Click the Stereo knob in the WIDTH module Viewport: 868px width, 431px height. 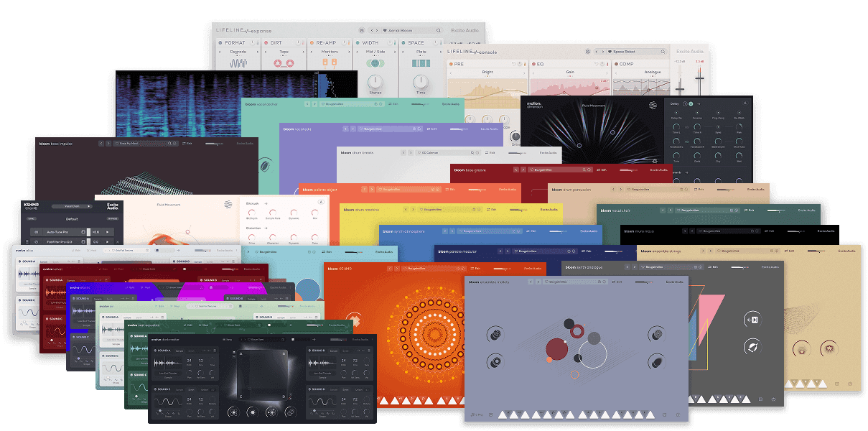374,82
